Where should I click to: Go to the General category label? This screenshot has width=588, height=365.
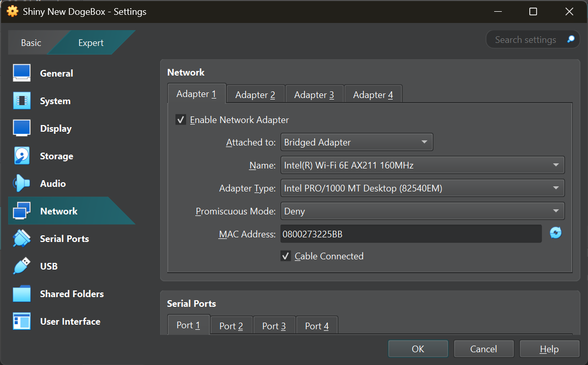[x=57, y=73]
